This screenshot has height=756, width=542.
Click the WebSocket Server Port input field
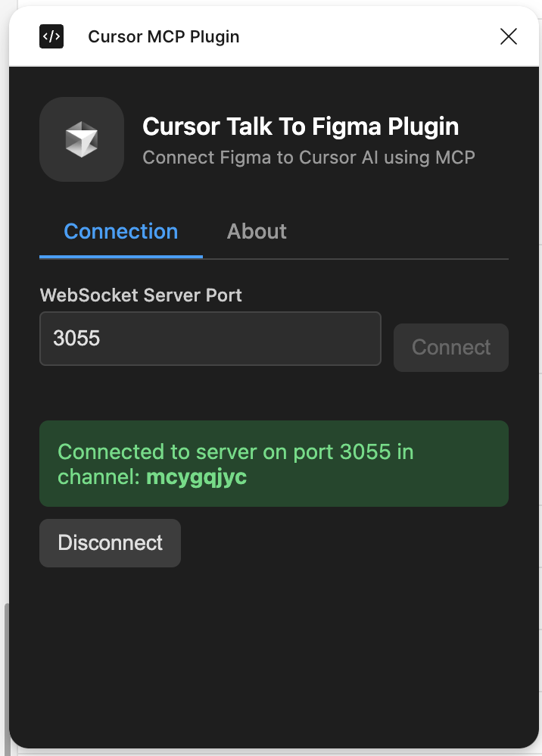coord(210,339)
